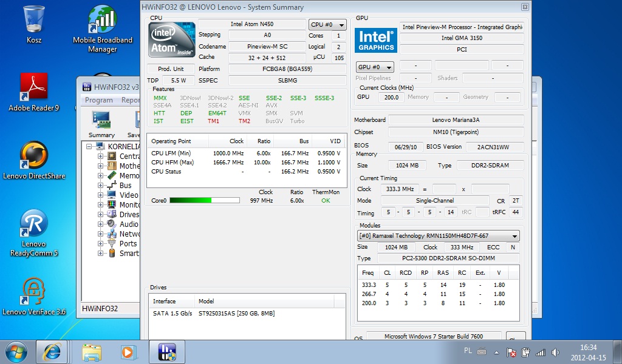
Task: Open the network signal tray icon
Action: click(540, 352)
